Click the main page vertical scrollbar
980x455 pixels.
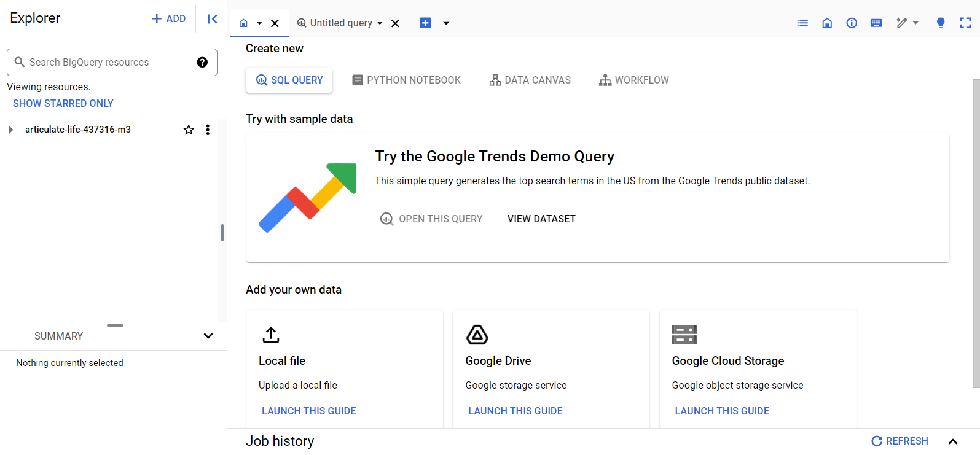pos(976,233)
